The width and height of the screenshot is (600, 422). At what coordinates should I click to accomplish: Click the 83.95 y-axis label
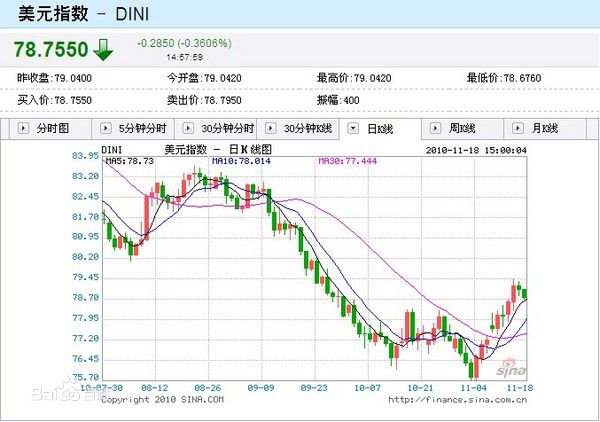[85, 156]
